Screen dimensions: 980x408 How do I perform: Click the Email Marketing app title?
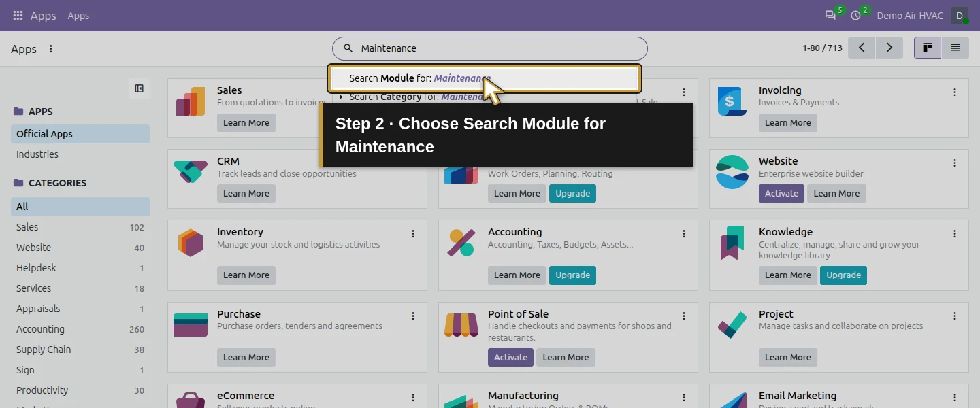point(798,396)
